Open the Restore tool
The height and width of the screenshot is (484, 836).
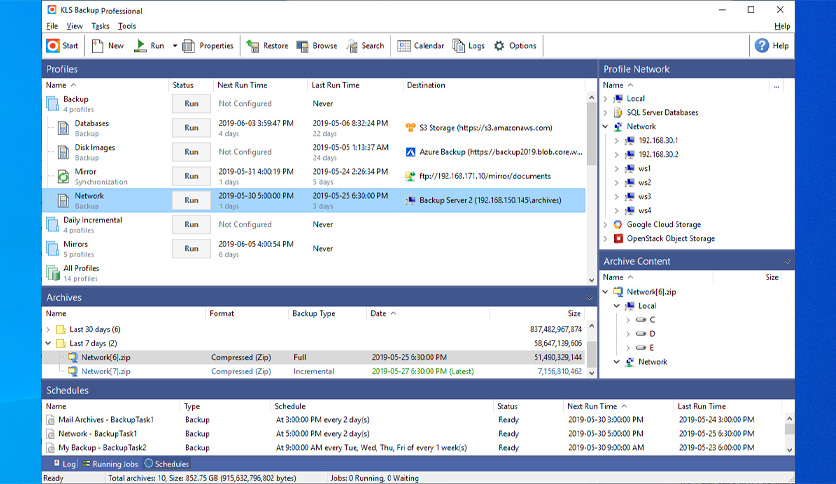click(x=268, y=45)
